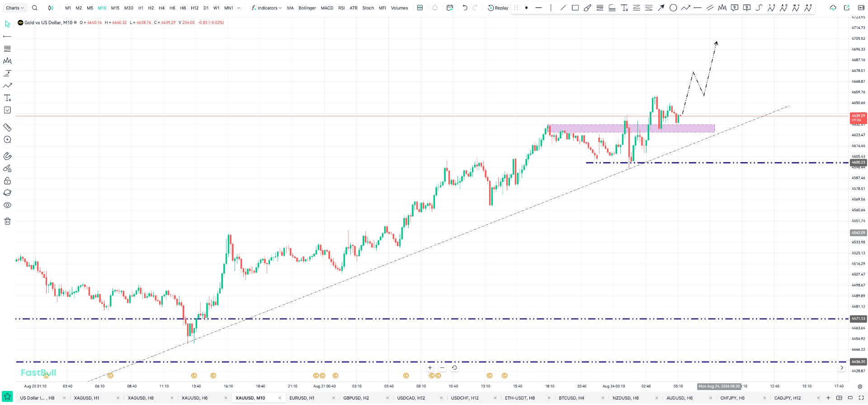Screen dimensions: 868x405
Task: Toggle fullscreen mode icon
Action: pos(861,398)
